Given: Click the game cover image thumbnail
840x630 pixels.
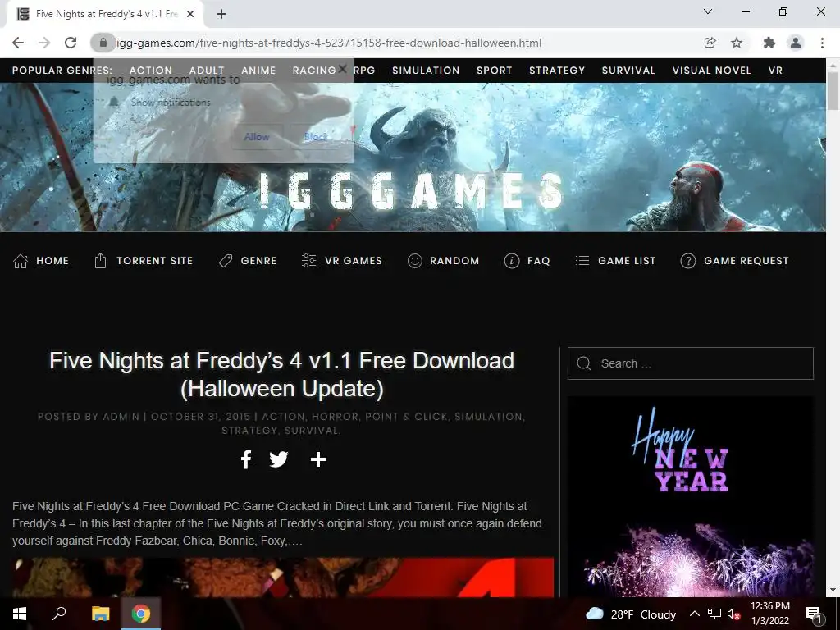Looking at the screenshot, I should tap(283, 577).
